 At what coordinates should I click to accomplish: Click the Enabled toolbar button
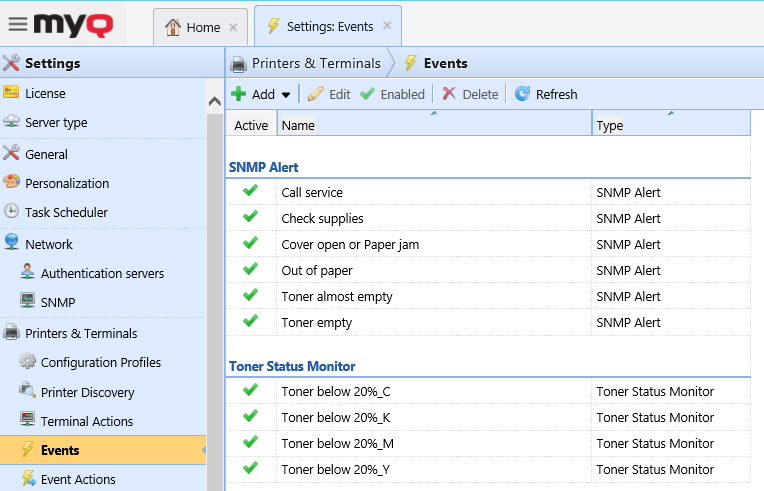(392, 94)
